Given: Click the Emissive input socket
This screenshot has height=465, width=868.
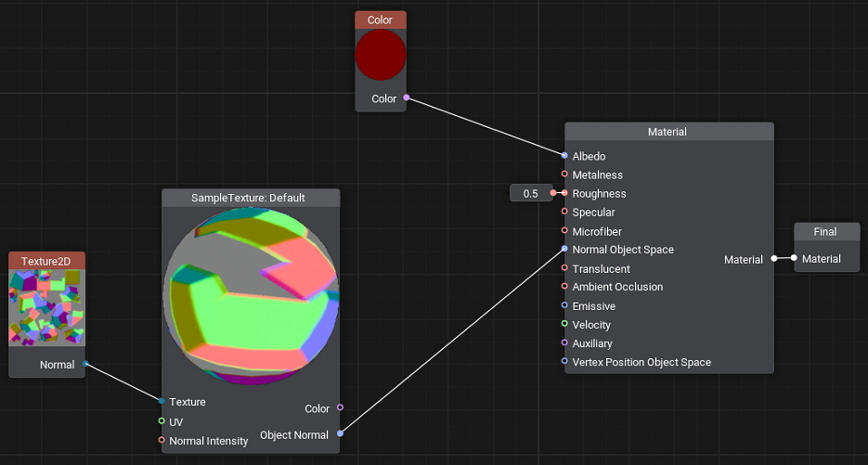Looking at the screenshot, I should coord(564,305).
